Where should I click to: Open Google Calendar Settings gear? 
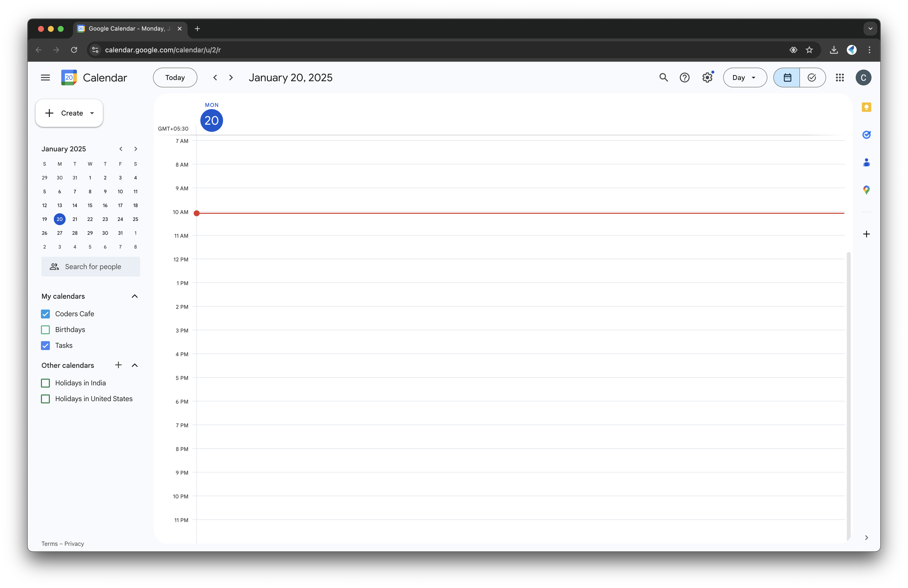[707, 78]
